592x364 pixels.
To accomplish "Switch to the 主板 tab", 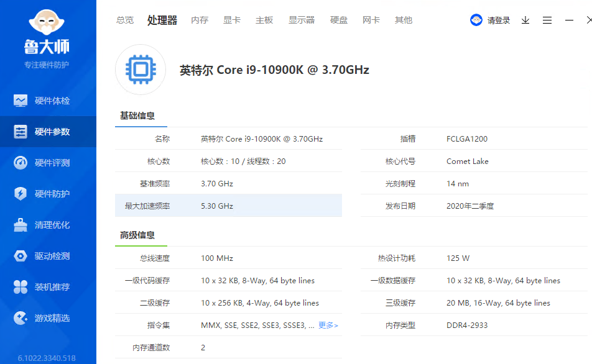I will pos(264,20).
